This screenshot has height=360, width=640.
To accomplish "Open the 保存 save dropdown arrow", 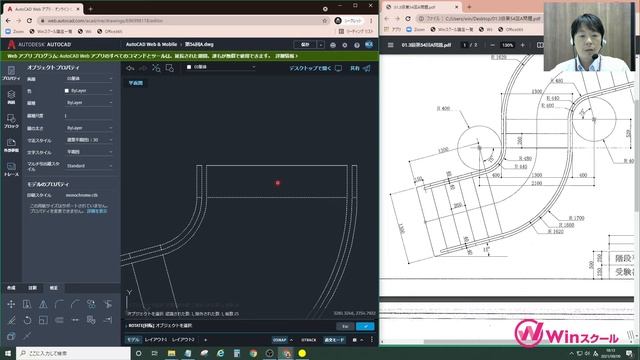I will click(321, 44).
